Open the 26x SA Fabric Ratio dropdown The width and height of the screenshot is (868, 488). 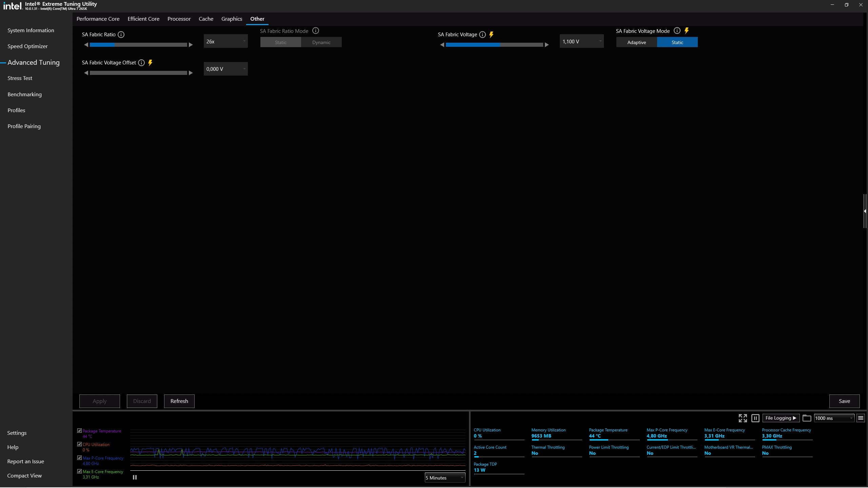pyautogui.click(x=225, y=41)
